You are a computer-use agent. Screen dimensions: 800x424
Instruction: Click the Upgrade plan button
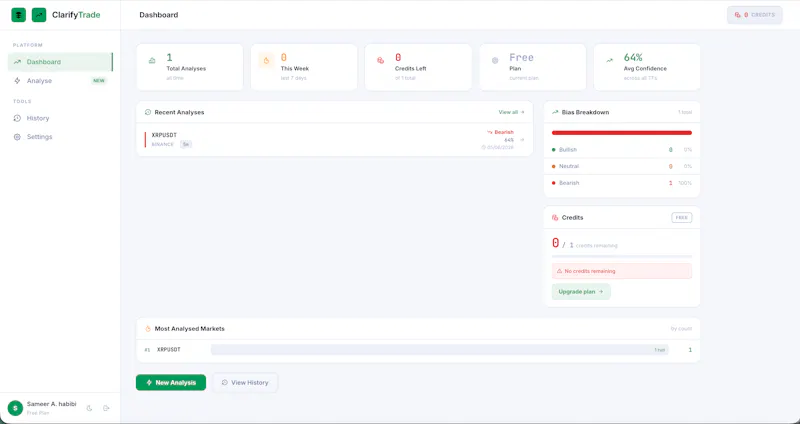point(581,292)
